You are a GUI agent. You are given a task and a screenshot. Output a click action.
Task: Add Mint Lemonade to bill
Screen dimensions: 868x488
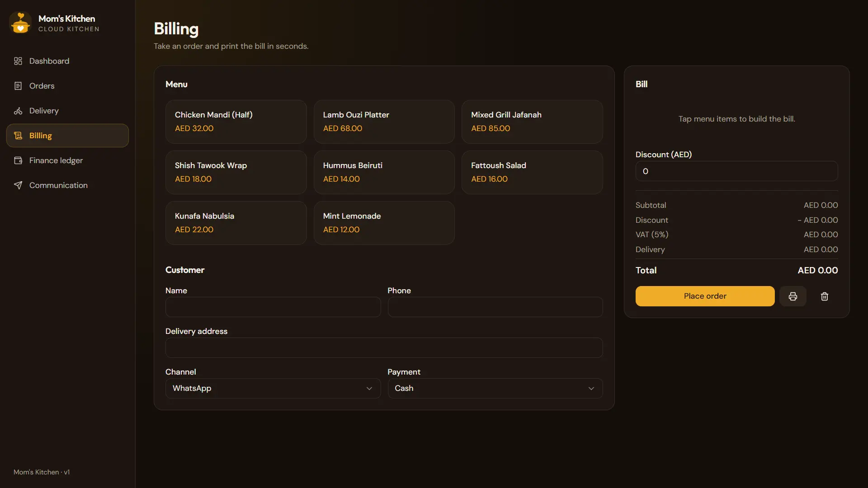click(384, 223)
